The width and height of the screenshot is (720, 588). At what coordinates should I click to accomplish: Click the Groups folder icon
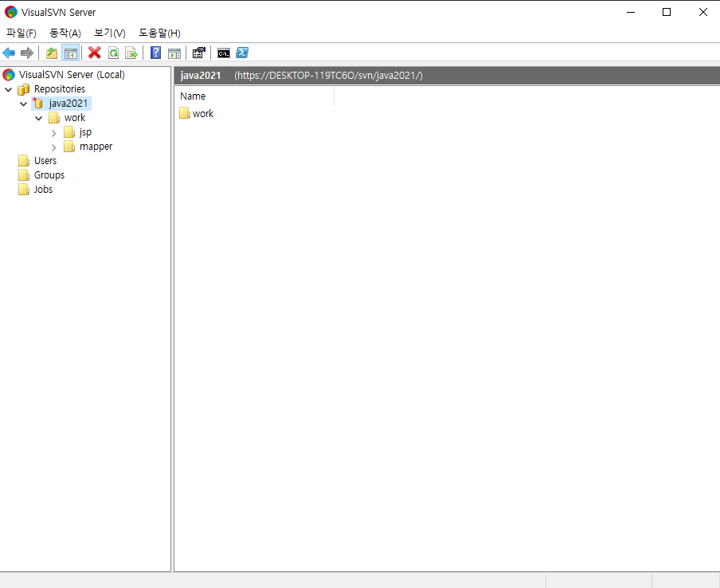coord(24,175)
